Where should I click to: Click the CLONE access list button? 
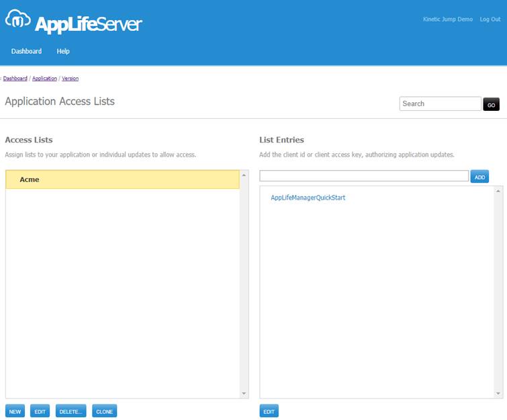tap(105, 411)
